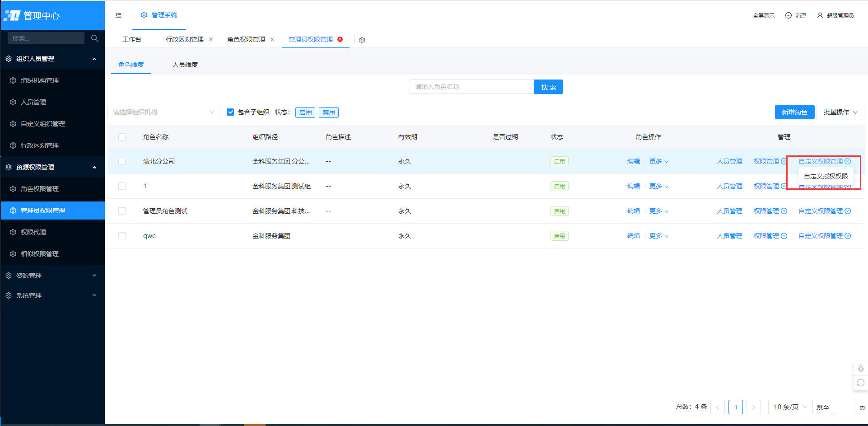The height and width of the screenshot is (426, 868).
Task: Close the 行政区划管理 tab
Action: pyautogui.click(x=211, y=39)
